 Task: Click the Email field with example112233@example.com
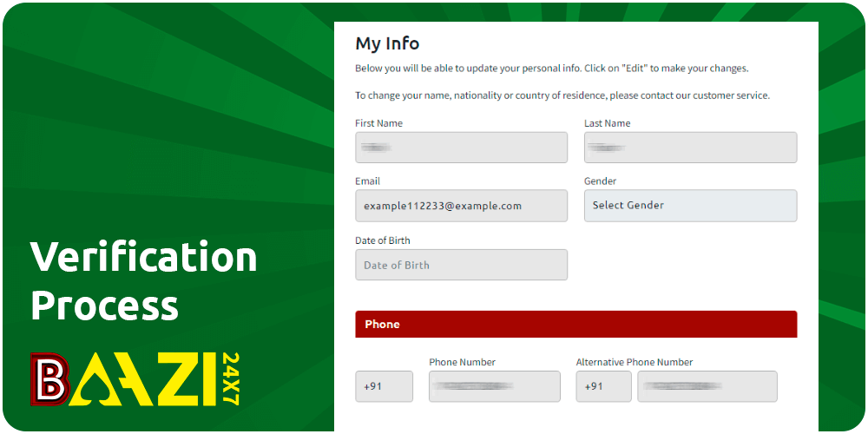pyautogui.click(x=461, y=206)
